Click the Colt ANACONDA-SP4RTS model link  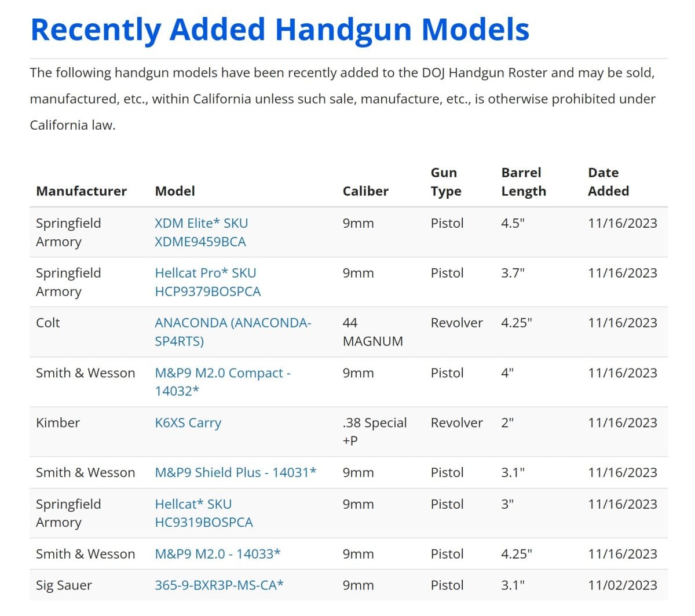232,331
